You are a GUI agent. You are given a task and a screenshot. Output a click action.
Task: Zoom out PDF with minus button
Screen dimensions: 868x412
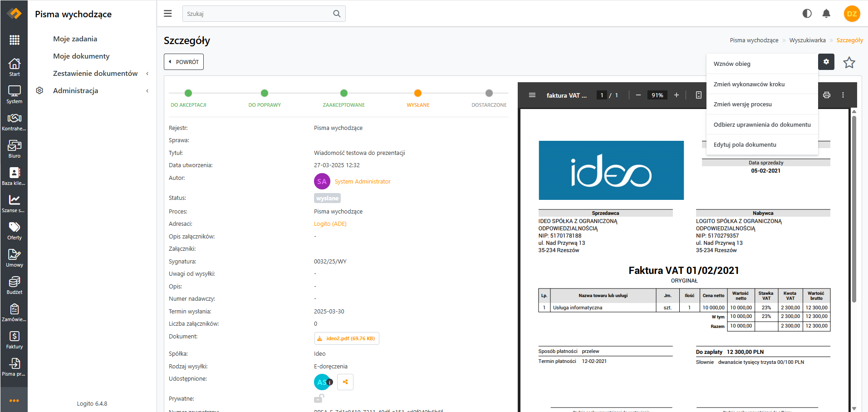[638, 95]
